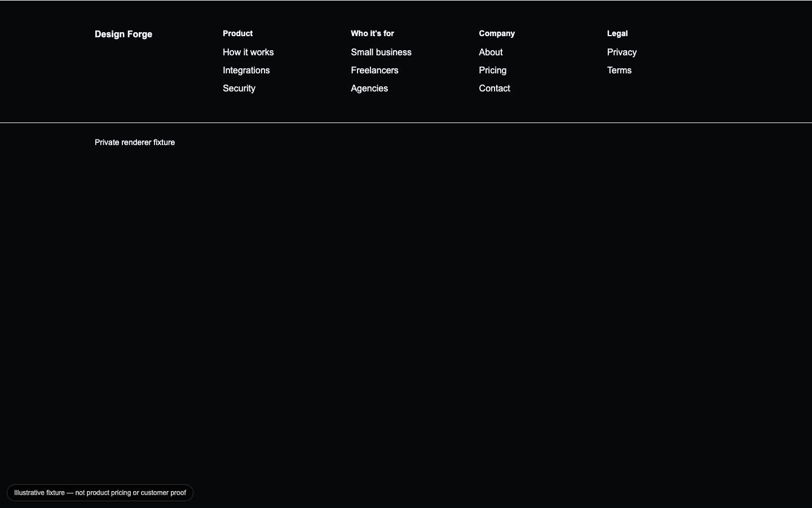The height and width of the screenshot is (508, 812).
Task: Open the Pricing footer link
Action: pos(493,70)
